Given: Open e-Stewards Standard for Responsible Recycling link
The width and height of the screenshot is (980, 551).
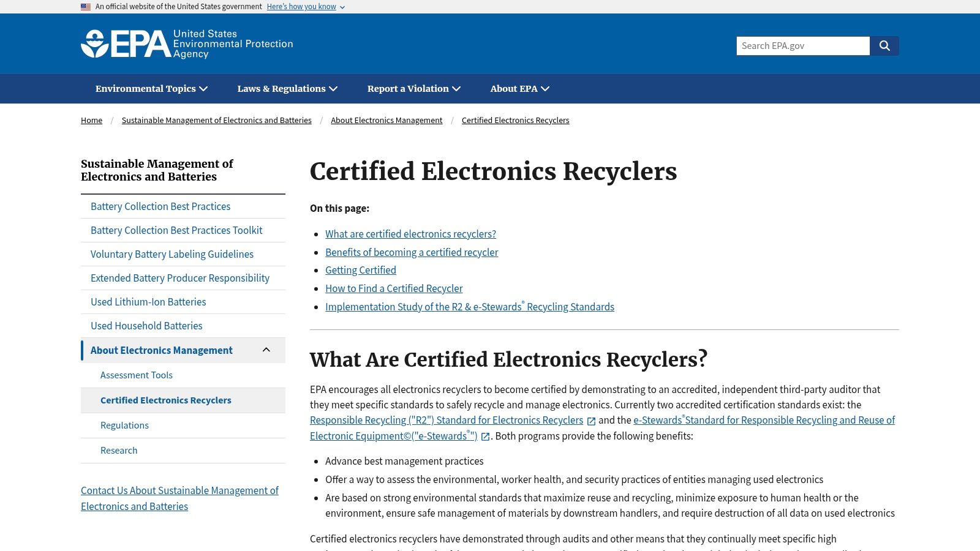Looking at the screenshot, I should (x=764, y=420).
